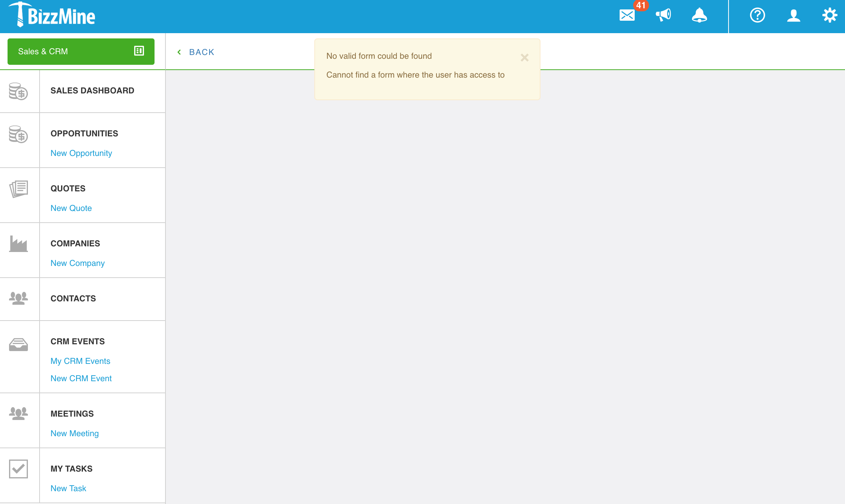Open the mail inbox envelope icon
The height and width of the screenshot is (504, 845).
(627, 15)
